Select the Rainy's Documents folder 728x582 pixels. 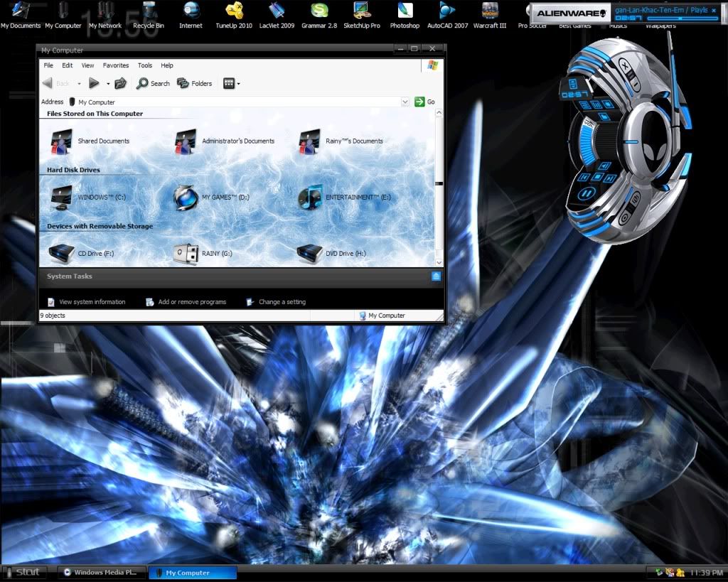[x=341, y=141]
